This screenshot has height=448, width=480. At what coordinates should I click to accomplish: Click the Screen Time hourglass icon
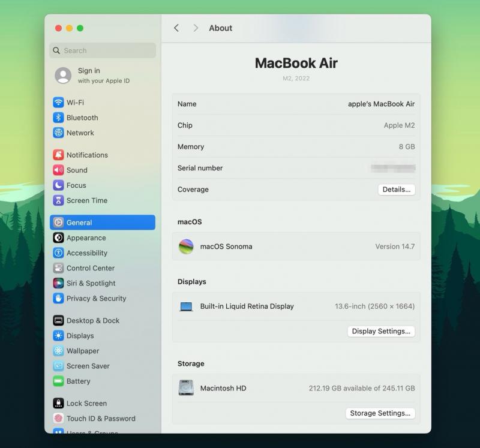click(x=58, y=200)
